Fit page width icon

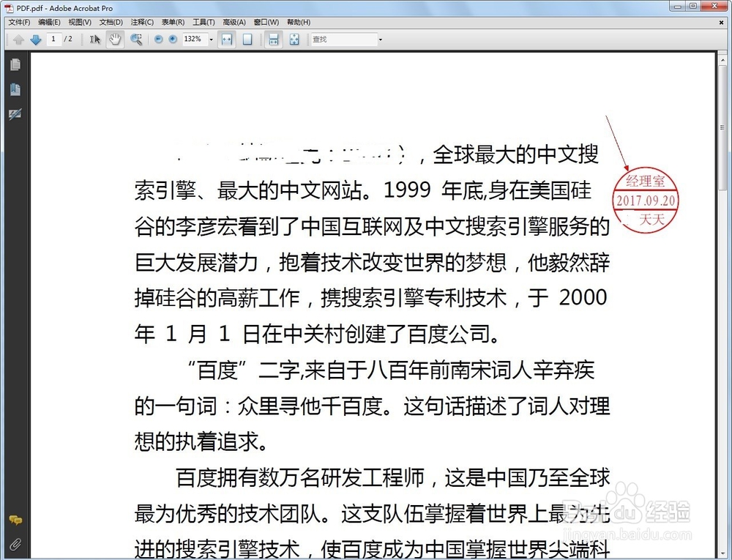click(227, 40)
